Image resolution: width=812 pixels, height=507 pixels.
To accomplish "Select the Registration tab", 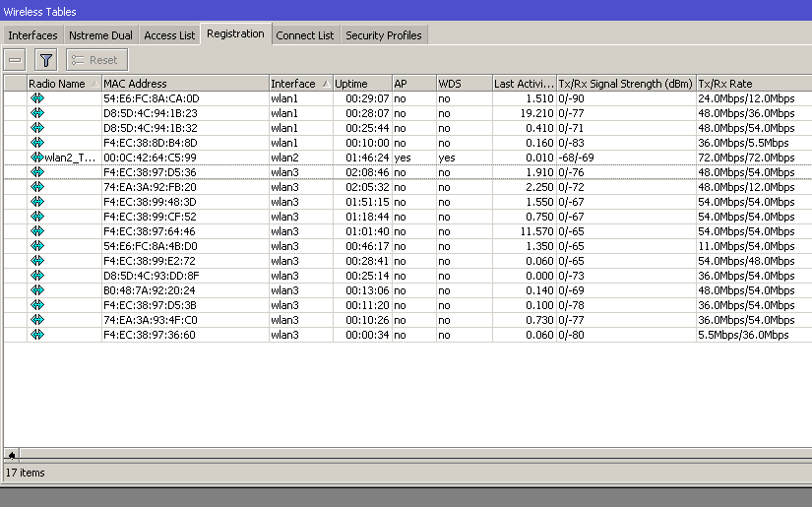I will point(235,33).
